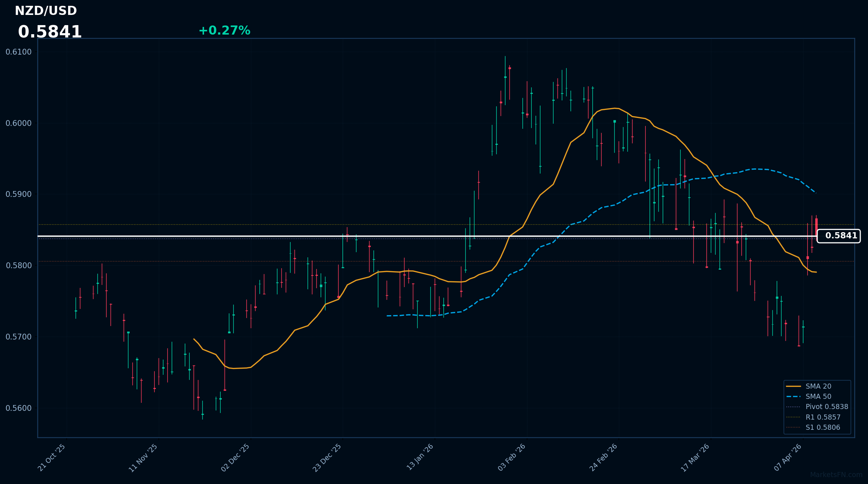Click the 07 Apr '26 date label
The width and height of the screenshot is (868, 484).
[788, 457]
